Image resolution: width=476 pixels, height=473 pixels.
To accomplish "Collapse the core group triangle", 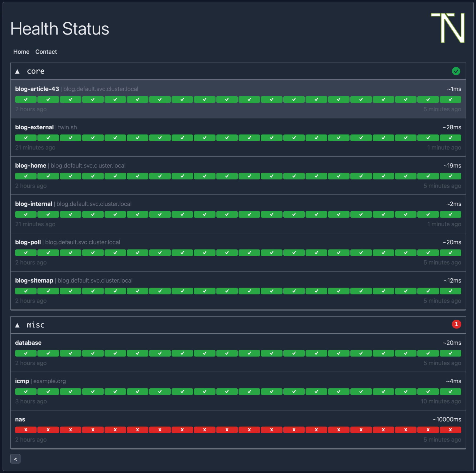I will pos(17,71).
